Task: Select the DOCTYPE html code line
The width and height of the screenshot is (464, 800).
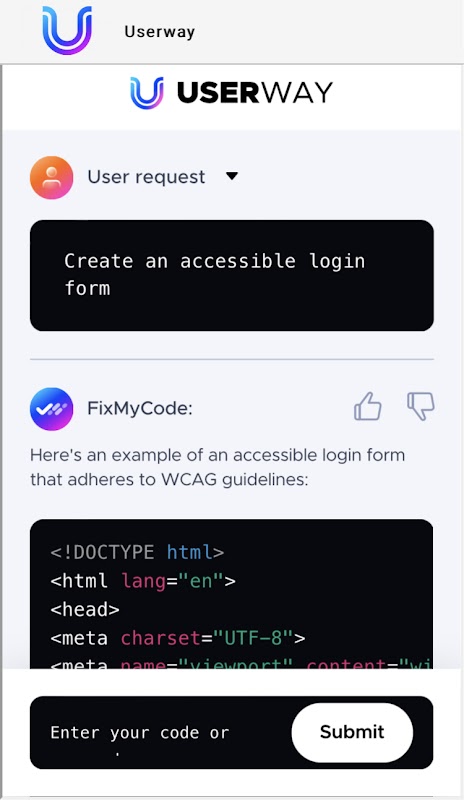Action: click(137, 552)
